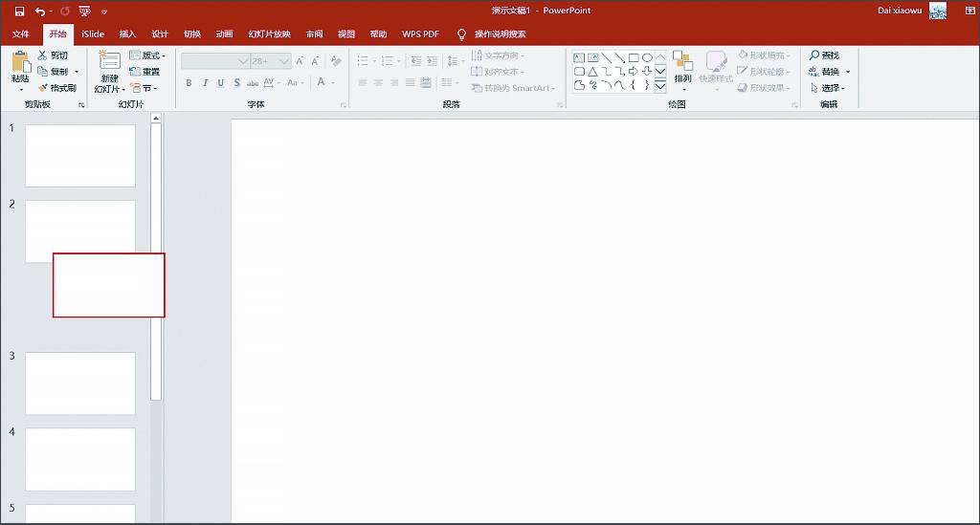Switch to the 插入 Insert tab
Image resolution: width=980 pixels, height=525 pixels.
pyautogui.click(x=127, y=34)
